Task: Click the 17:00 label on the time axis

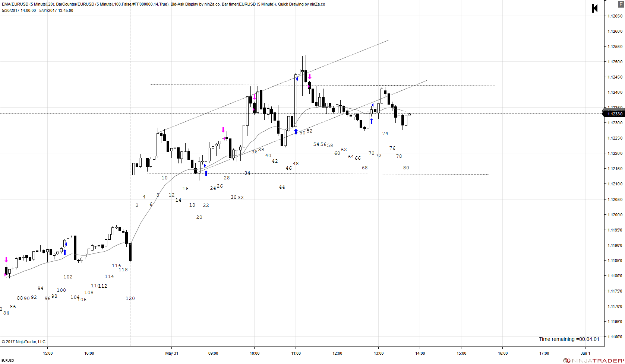Action: pos(544,353)
